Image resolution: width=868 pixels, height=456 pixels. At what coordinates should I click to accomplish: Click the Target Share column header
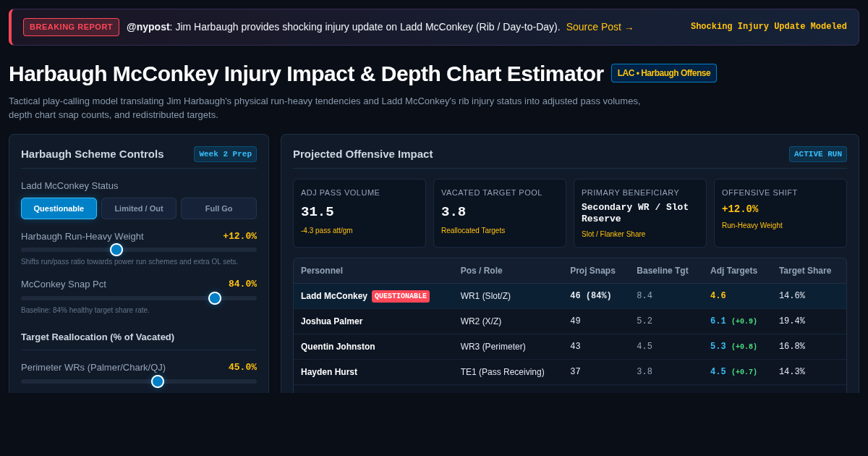click(805, 271)
